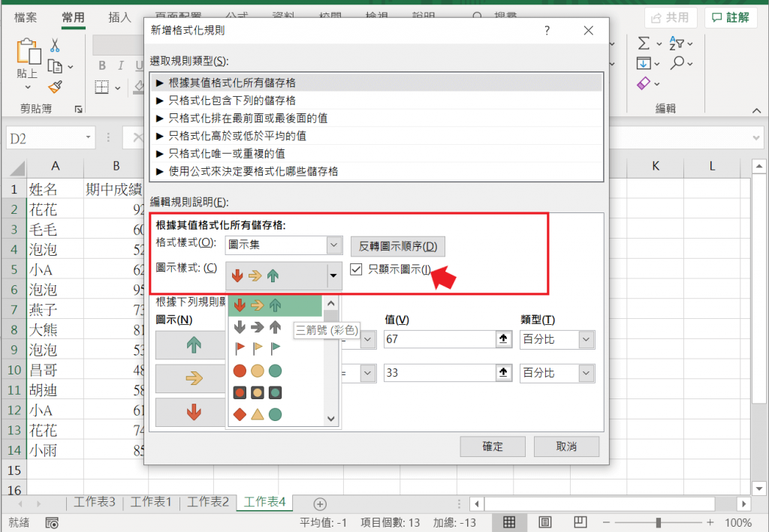Expand the Name Box dropdown arrow

[89, 137]
